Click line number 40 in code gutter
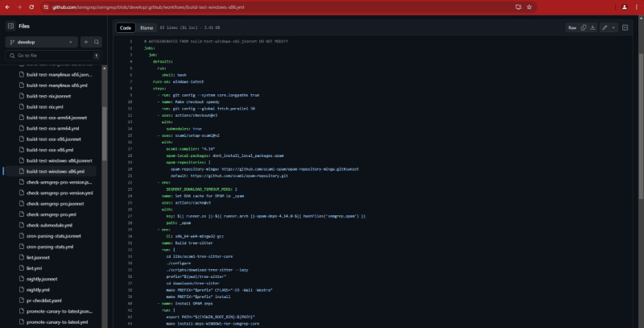The width and height of the screenshot is (644, 328). (130, 303)
